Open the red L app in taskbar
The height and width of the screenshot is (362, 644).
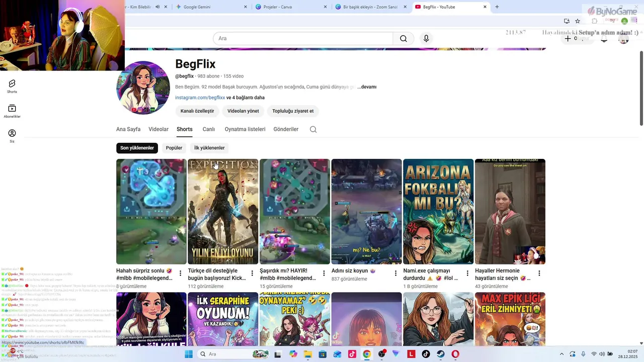tap(411, 354)
